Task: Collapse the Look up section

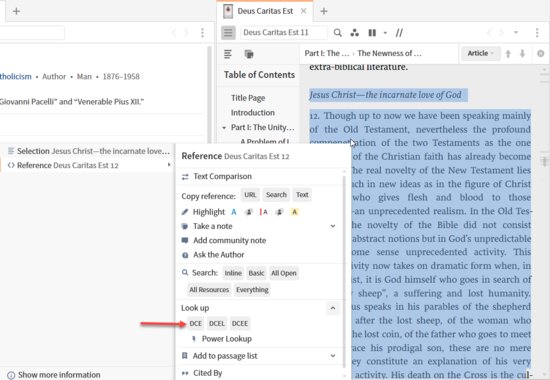Action: 333,308
